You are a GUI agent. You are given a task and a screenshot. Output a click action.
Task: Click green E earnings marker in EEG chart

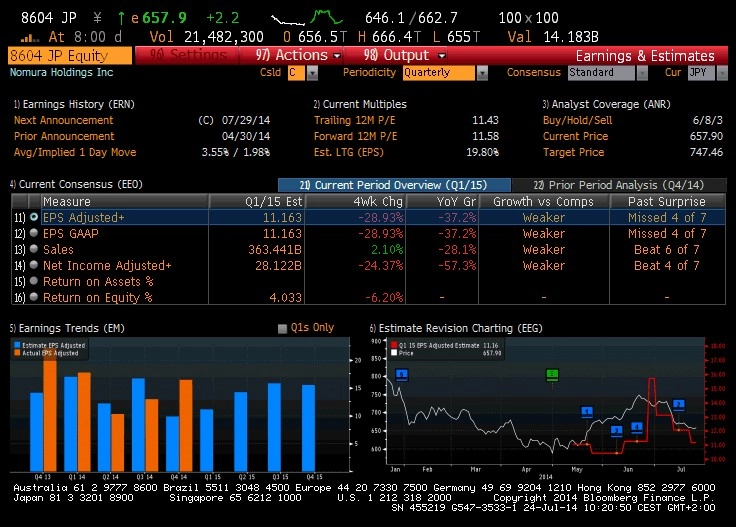coord(552,374)
